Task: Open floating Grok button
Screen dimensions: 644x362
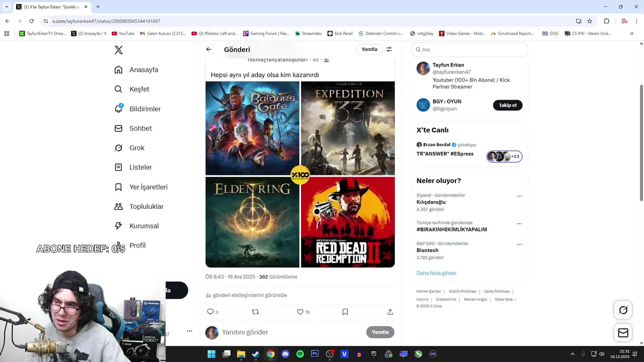Action: [x=623, y=310]
